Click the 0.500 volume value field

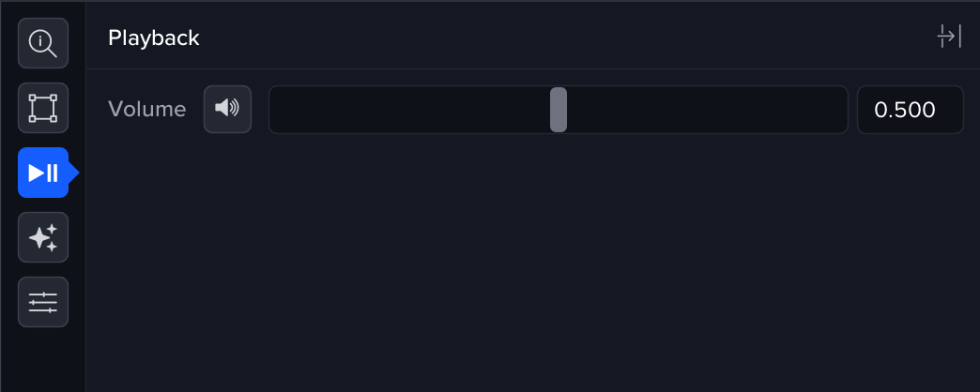pyautogui.click(x=910, y=110)
